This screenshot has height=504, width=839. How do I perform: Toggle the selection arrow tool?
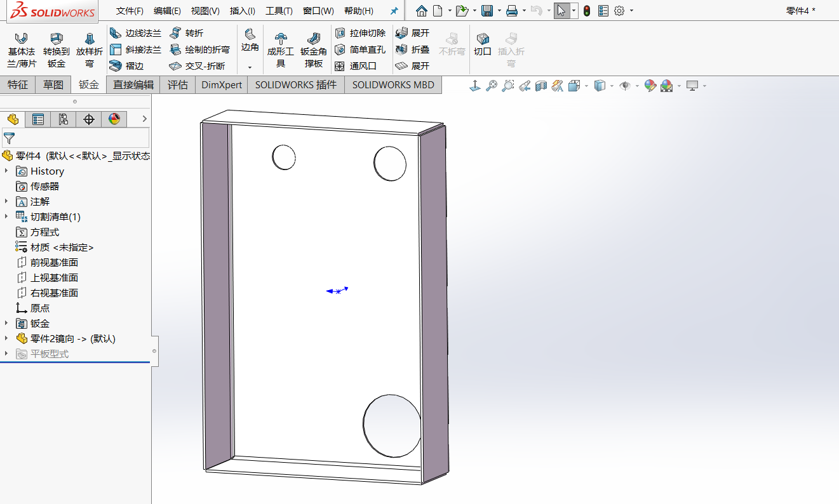click(561, 11)
